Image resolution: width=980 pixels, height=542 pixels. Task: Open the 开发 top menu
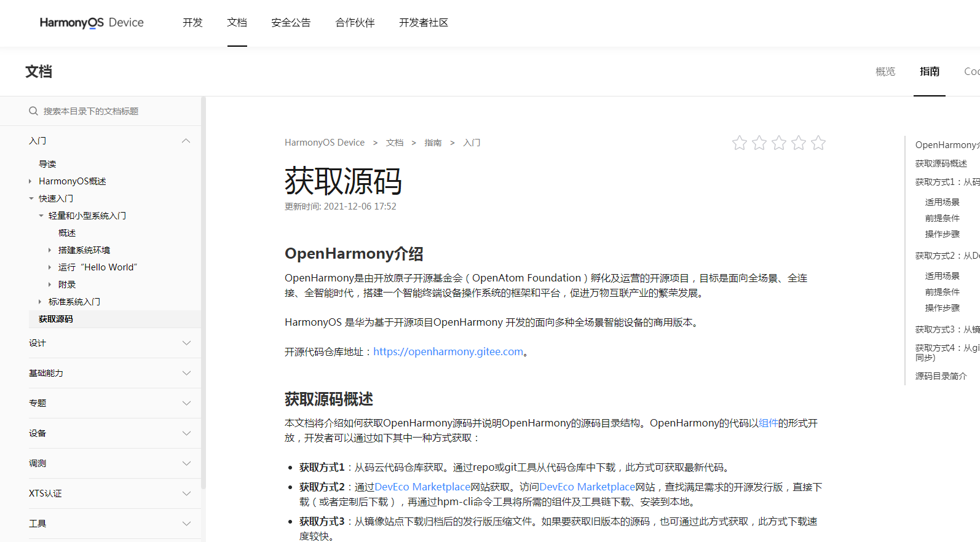(192, 23)
